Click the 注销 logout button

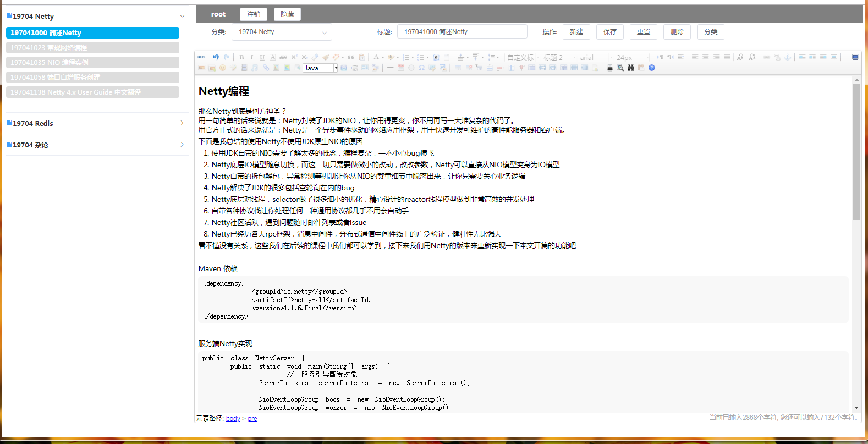click(x=254, y=14)
